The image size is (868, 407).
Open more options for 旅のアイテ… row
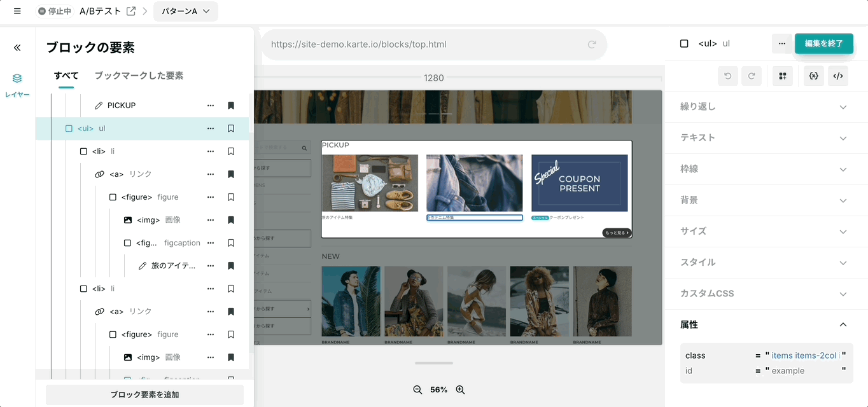coord(211,266)
